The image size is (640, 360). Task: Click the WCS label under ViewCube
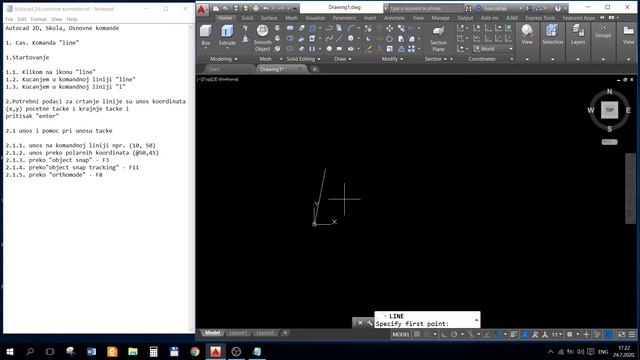pyautogui.click(x=609, y=142)
